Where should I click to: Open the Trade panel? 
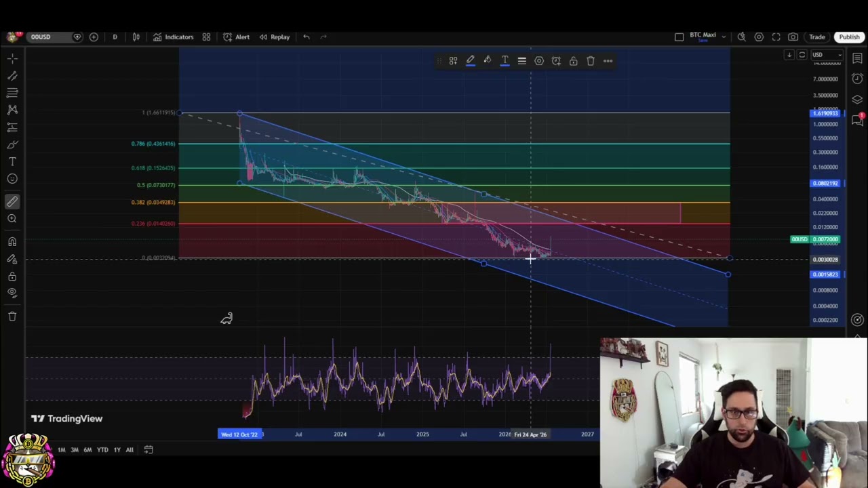[816, 37]
